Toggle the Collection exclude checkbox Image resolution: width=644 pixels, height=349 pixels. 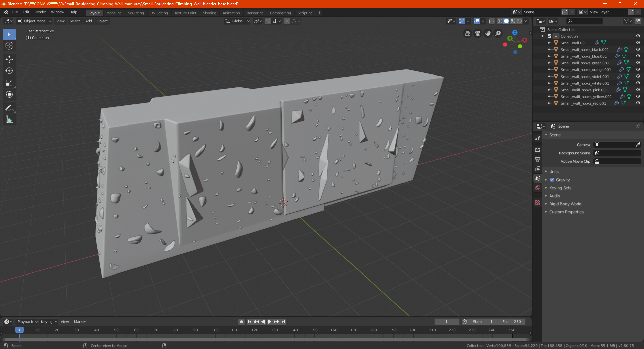(549, 36)
